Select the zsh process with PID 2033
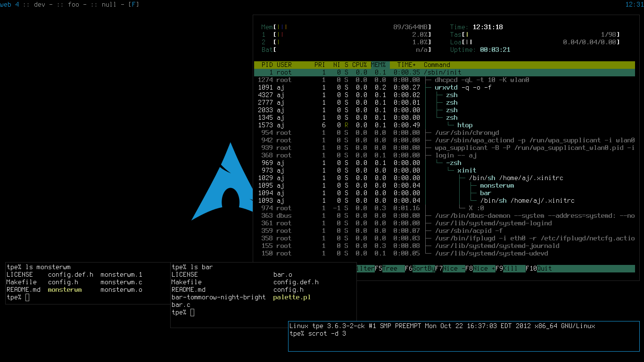 [445, 110]
